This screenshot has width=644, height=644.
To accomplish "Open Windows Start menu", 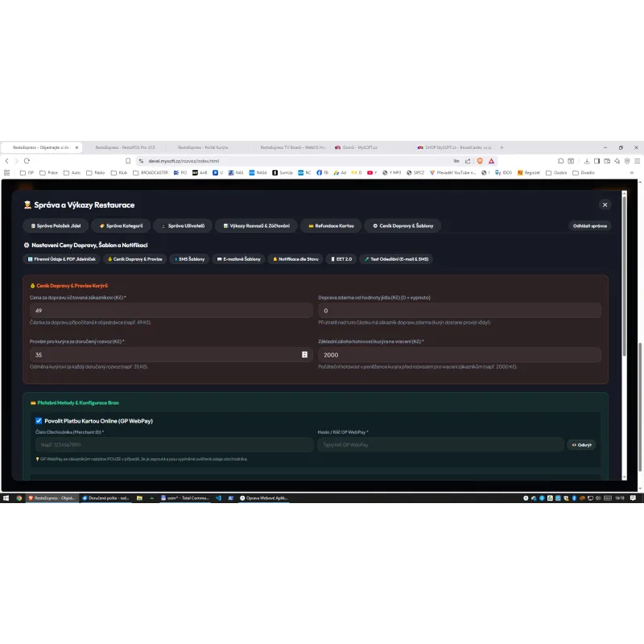I will pyautogui.click(x=6, y=497).
